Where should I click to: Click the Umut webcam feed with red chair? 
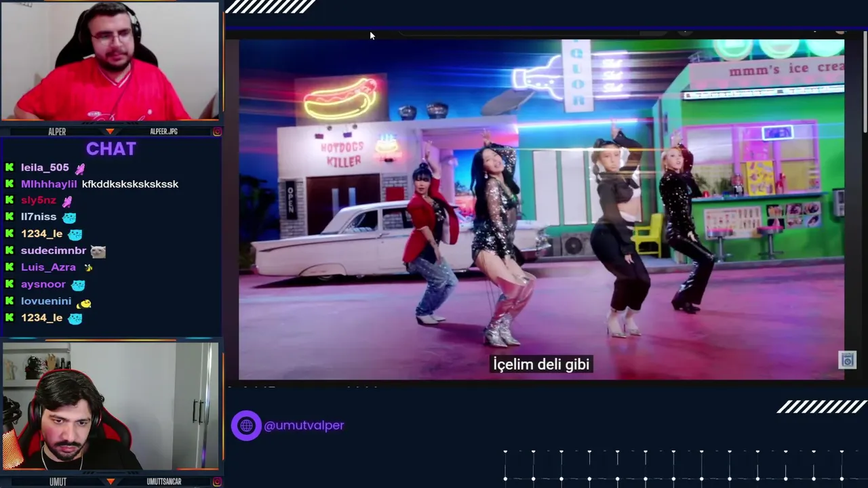point(111,405)
